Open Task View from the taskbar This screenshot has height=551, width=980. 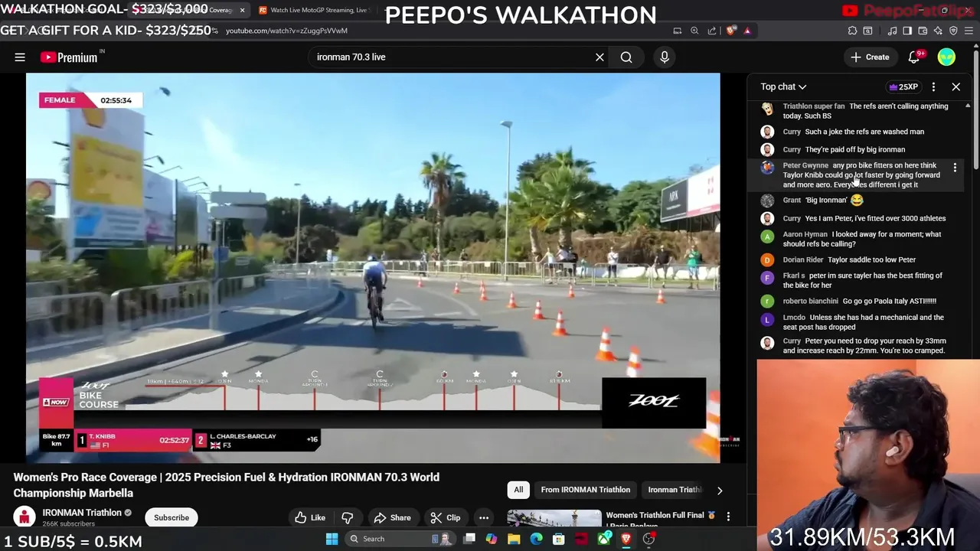click(469, 539)
